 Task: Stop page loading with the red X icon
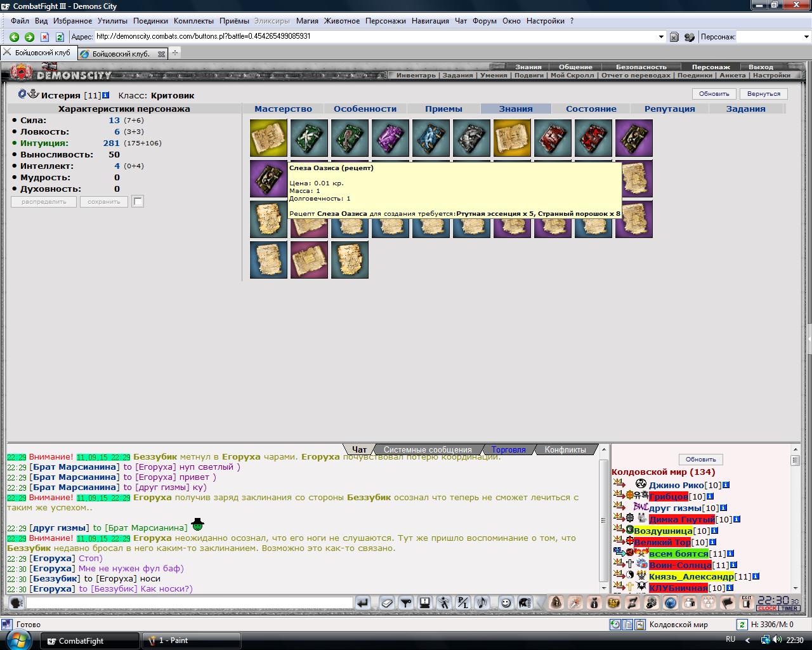click(44, 37)
